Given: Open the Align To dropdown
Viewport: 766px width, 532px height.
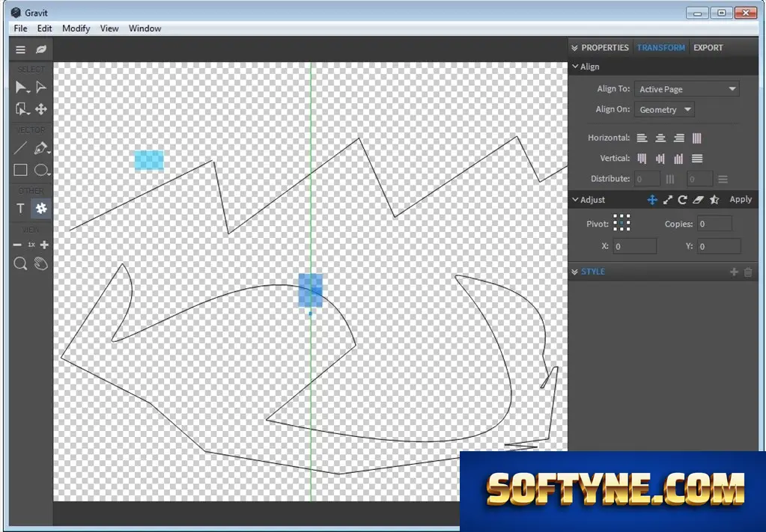Looking at the screenshot, I should [x=687, y=89].
